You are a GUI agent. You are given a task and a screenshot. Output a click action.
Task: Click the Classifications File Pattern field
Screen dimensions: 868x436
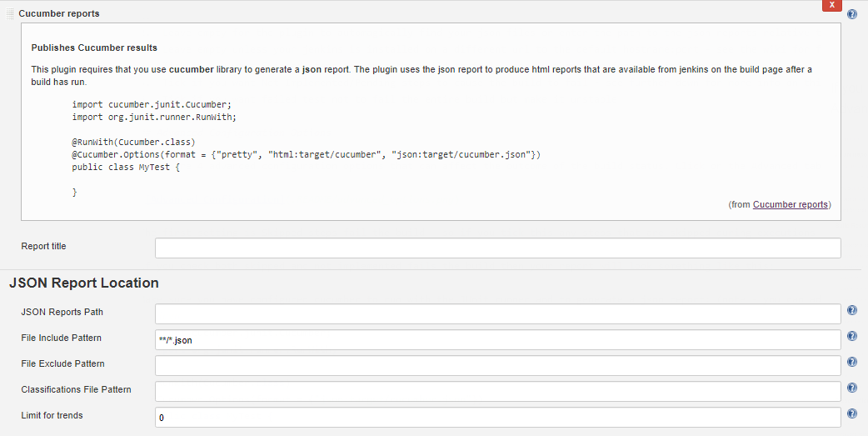tap(497, 391)
